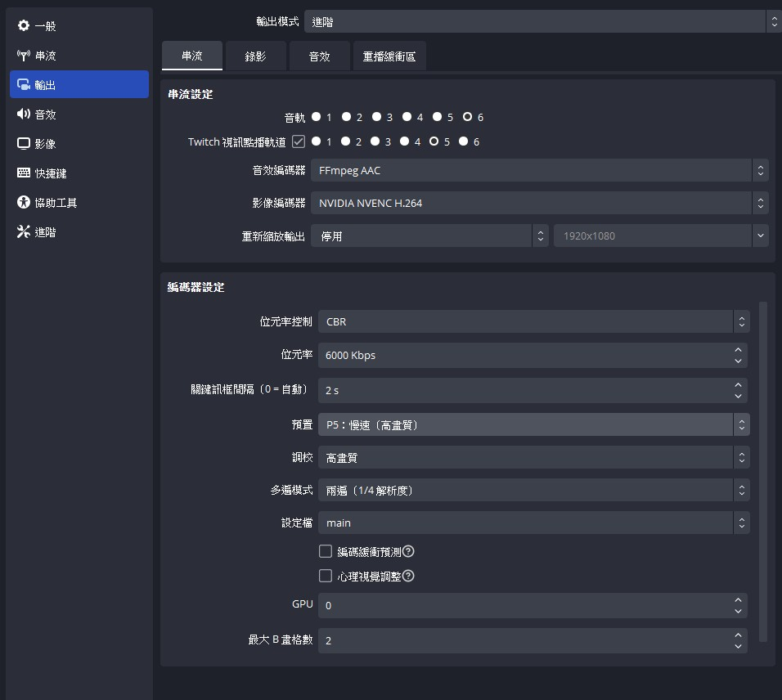The image size is (782, 700).
Task: Click the antenna icon for 串流
Action: click(24, 56)
